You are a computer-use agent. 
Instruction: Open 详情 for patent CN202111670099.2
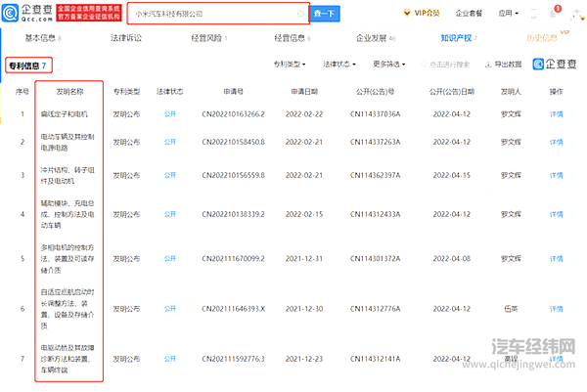tap(557, 259)
